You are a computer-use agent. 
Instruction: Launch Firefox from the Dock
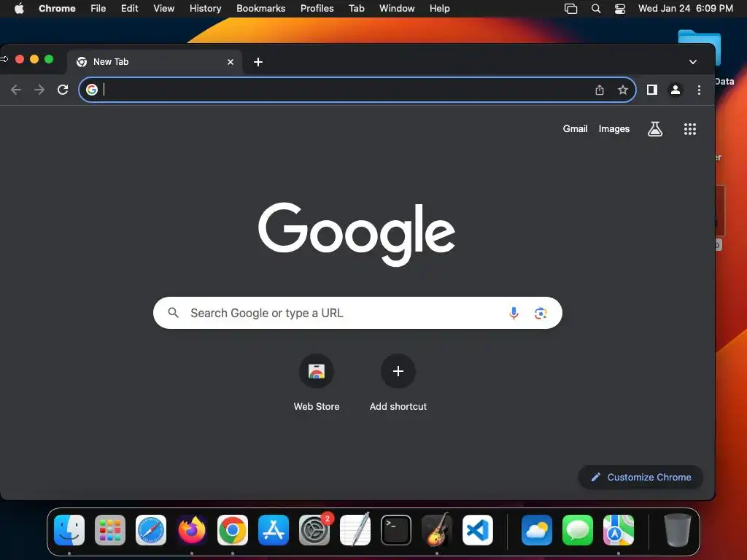coord(192,530)
